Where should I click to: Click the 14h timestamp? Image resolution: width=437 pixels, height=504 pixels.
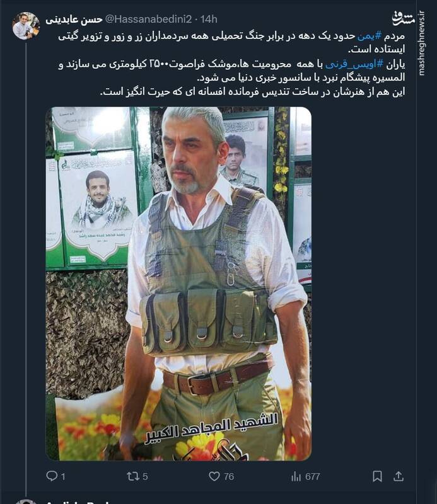(x=209, y=20)
